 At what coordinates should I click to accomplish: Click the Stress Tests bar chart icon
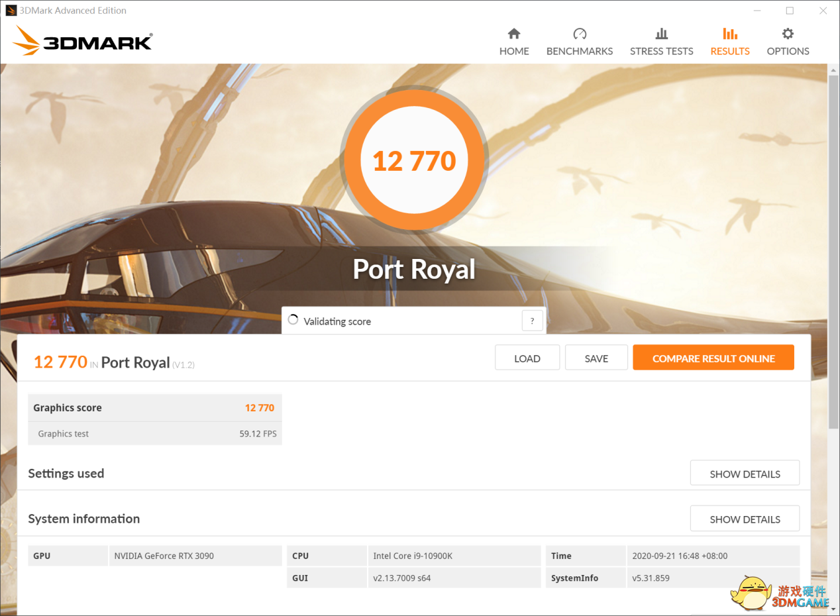pos(661,34)
